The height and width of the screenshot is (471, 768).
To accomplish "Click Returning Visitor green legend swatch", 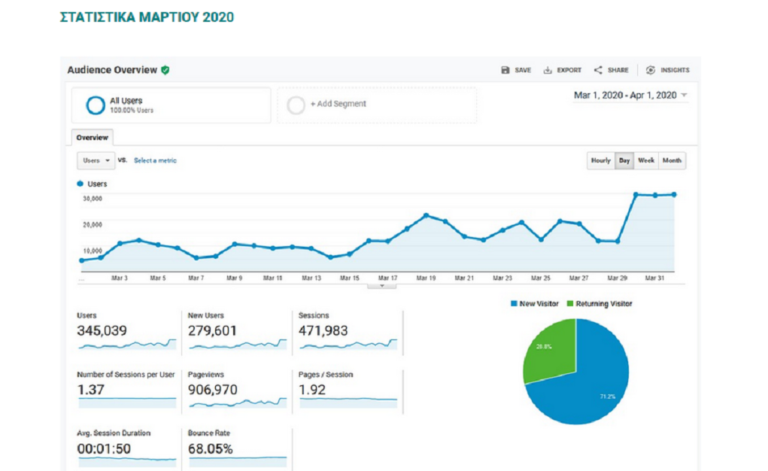I will (570, 304).
